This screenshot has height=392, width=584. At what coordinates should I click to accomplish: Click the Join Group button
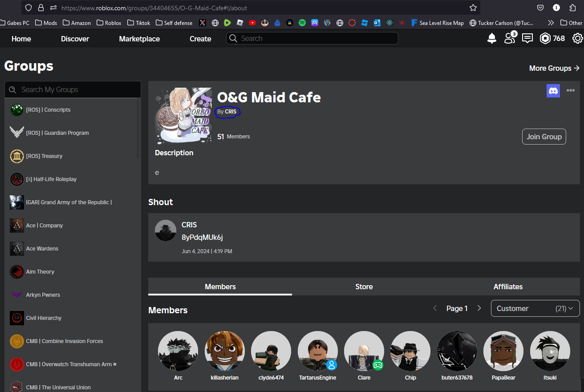[543, 137]
